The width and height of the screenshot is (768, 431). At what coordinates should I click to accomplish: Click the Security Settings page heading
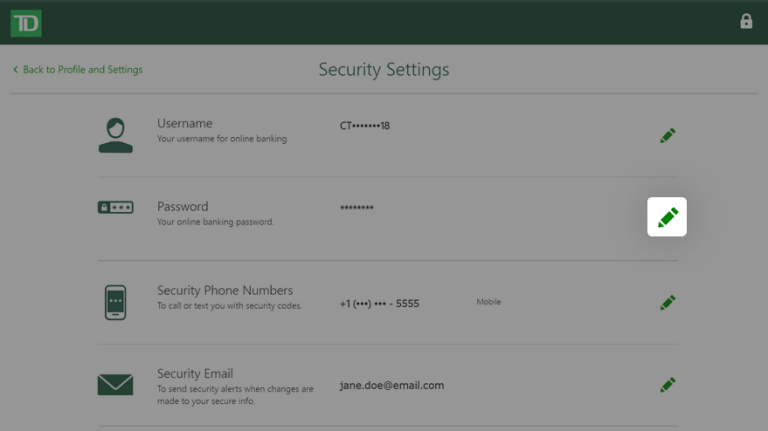point(383,70)
